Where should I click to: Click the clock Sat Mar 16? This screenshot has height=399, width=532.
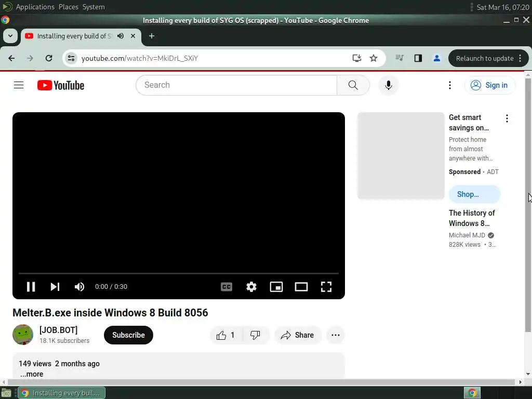(x=503, y=7)
